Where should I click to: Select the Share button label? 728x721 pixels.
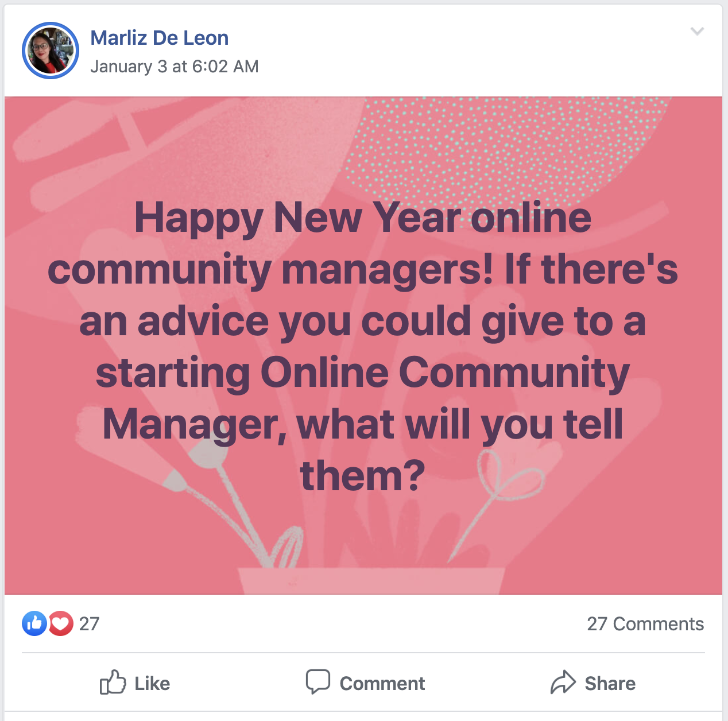click(610, 684)
